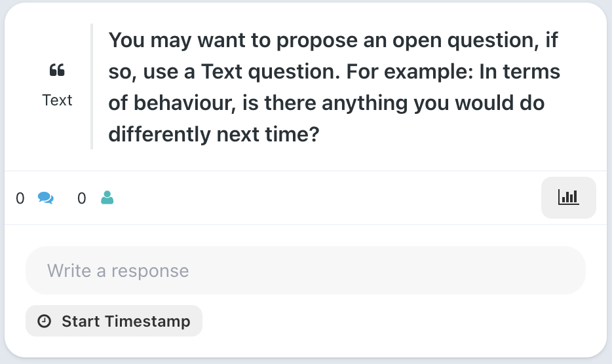Click the participant count zero beside person
Image resolution: width=612 pixels, height=364 pixels.
point(81,198)
